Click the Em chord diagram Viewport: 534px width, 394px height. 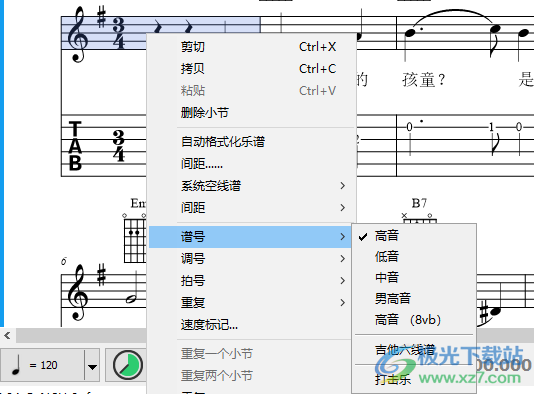click(135, 238)
